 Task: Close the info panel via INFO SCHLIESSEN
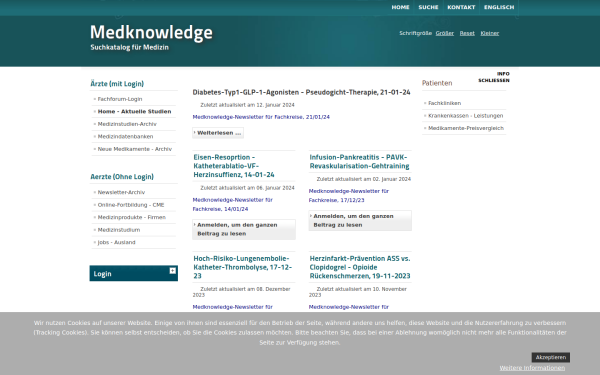494,77
